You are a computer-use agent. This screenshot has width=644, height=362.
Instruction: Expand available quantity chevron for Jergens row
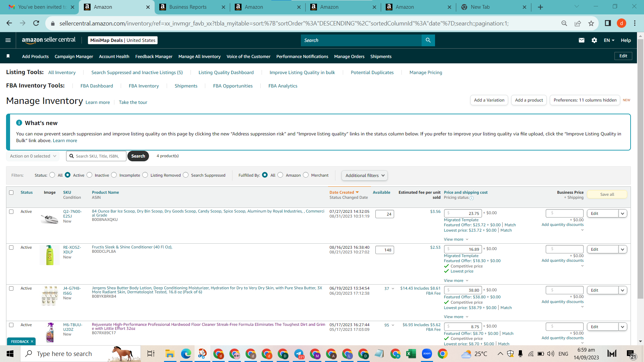[x=393, y=289]
